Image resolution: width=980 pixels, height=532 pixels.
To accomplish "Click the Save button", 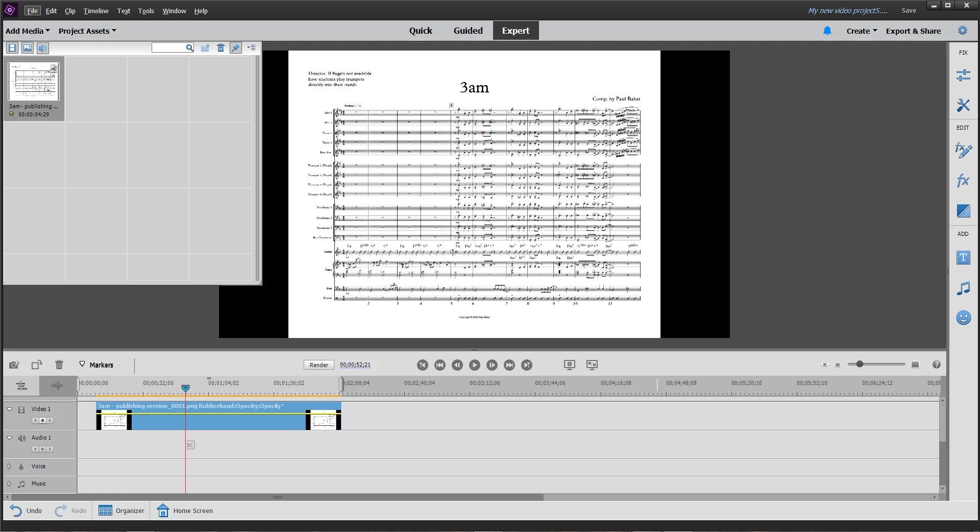I will coord(909,10).
